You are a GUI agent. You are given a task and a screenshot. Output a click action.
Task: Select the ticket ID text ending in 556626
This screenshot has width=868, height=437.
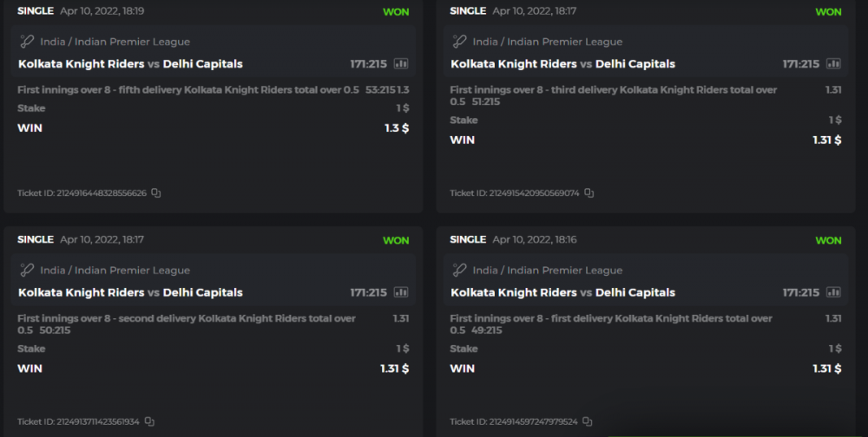tap(82, 193)
